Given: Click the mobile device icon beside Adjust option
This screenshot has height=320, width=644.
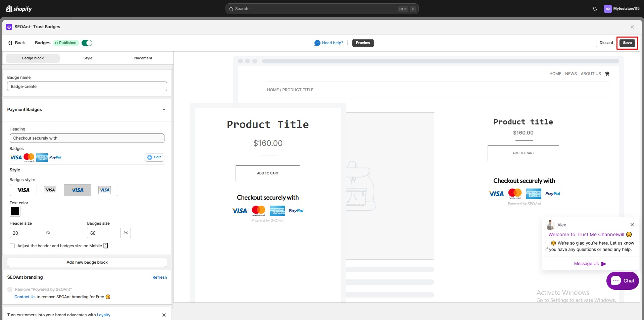Looking at the screenshot, I should (106, 246).
